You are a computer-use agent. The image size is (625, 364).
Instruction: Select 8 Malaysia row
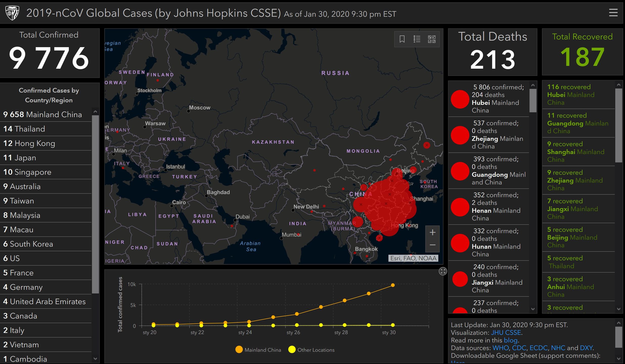click(x=46, y=215)
